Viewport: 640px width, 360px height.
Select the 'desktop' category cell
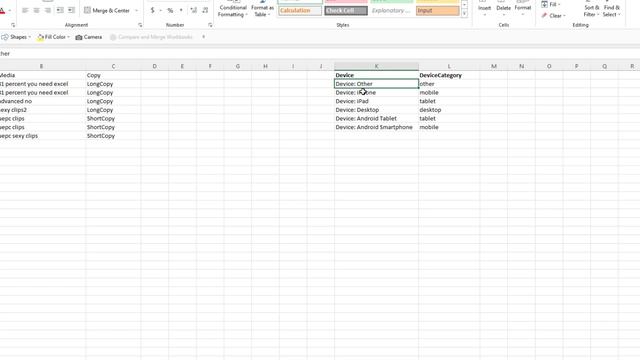tap(449, 110)
